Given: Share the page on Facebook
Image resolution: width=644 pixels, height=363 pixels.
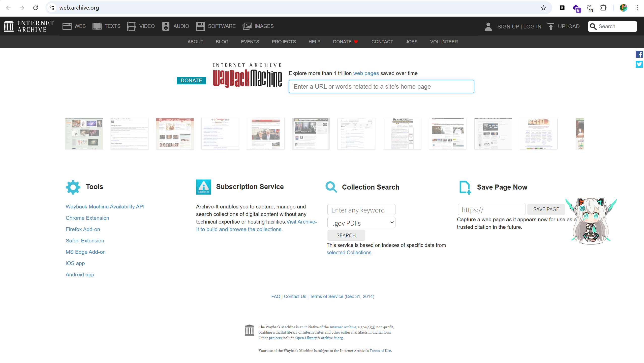Looking at the screenshot, I should pyautogui.click(x=639, y=54).
